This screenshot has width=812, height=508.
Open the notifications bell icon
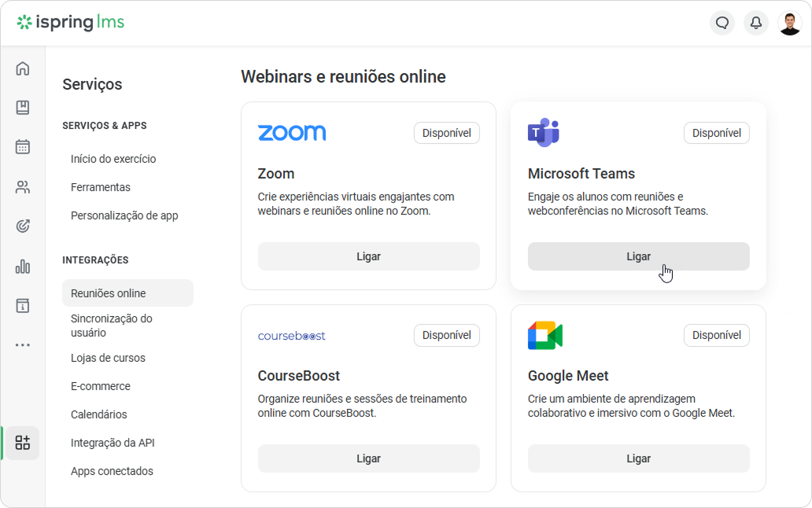[756, 23]
